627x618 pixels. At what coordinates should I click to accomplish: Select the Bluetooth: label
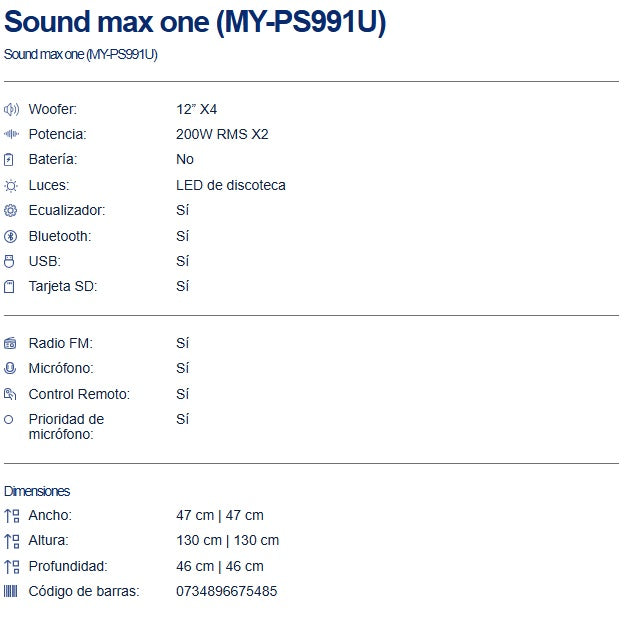pyautogui.click(x=60, y=236)
